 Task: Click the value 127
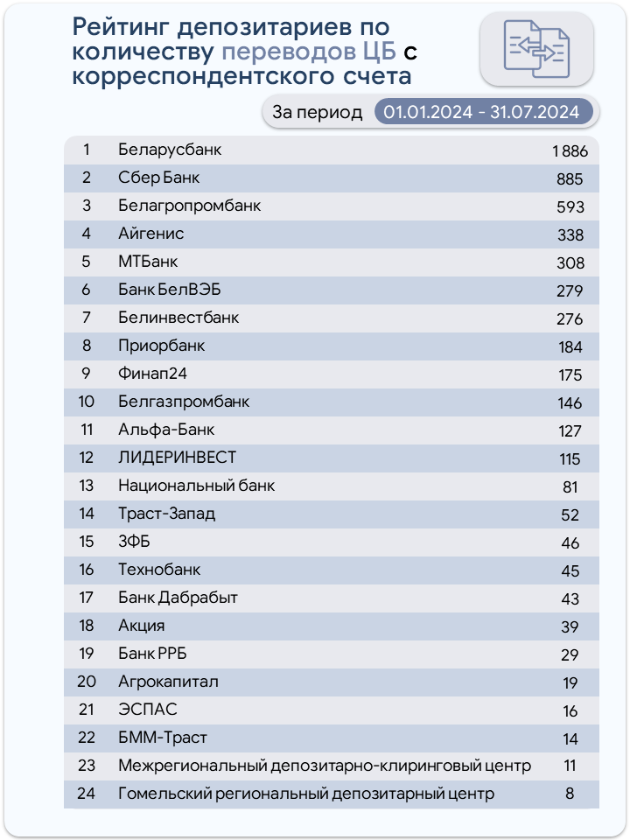[570, 431]
